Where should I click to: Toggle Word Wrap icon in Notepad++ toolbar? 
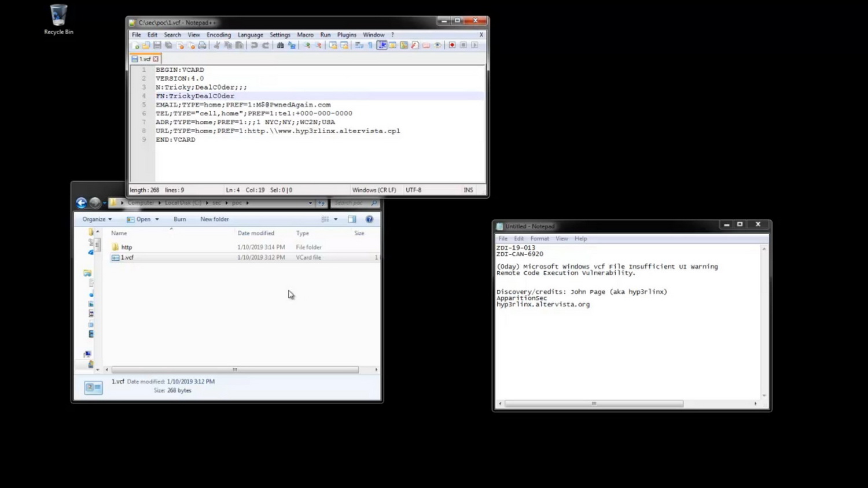point(359,45)
